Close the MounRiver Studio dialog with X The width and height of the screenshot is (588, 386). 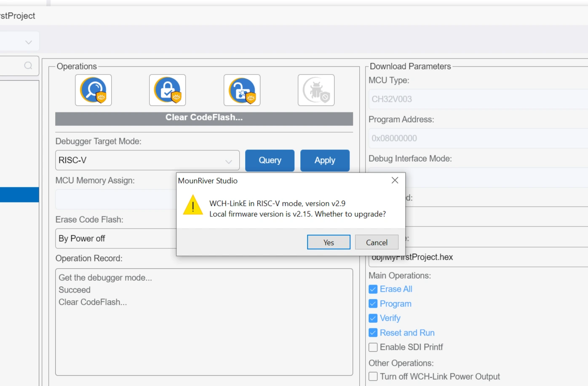click(x=395, y=180)
